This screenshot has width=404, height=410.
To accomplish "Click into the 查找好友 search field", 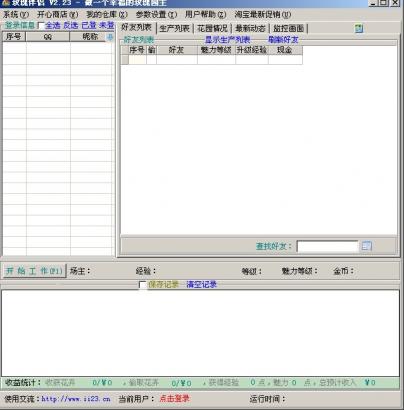I will [327, 246].
